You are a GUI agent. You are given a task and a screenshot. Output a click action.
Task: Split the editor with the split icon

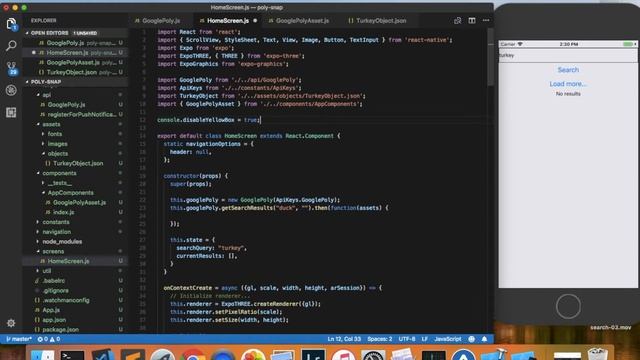point(472,20)
